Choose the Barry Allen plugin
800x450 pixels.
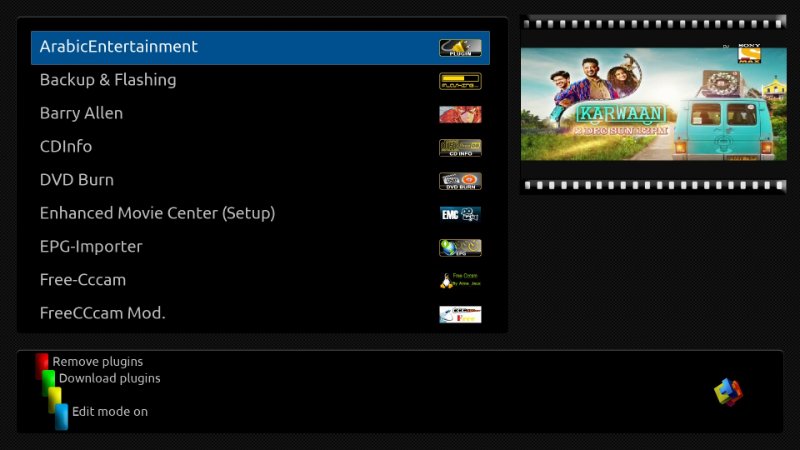260,114
